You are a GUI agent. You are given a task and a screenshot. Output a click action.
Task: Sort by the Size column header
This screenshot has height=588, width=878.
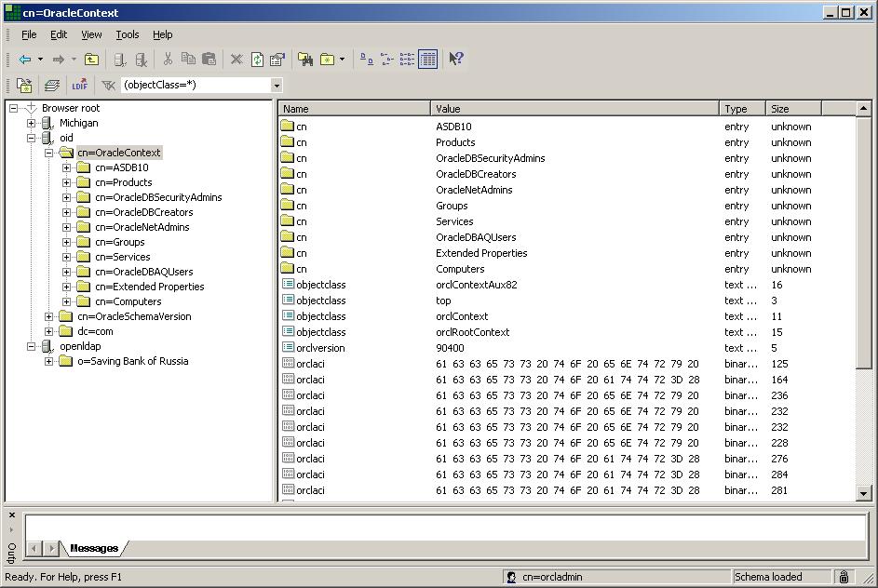coord(793,109)
